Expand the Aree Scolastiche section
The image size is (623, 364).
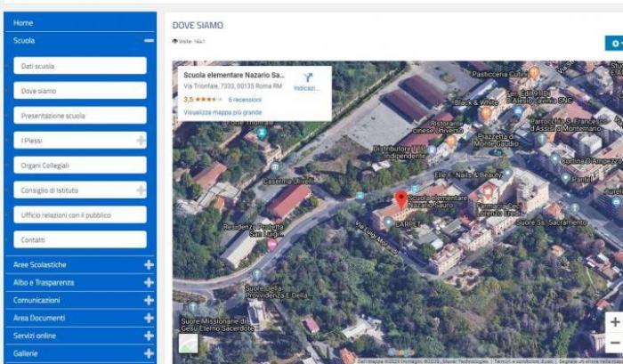click(149, 264)
